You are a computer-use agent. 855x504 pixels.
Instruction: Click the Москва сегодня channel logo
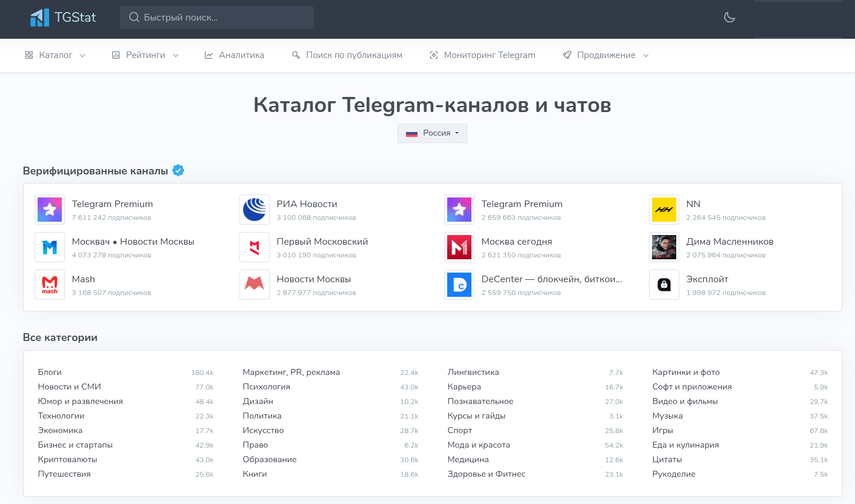pos(459,247)
